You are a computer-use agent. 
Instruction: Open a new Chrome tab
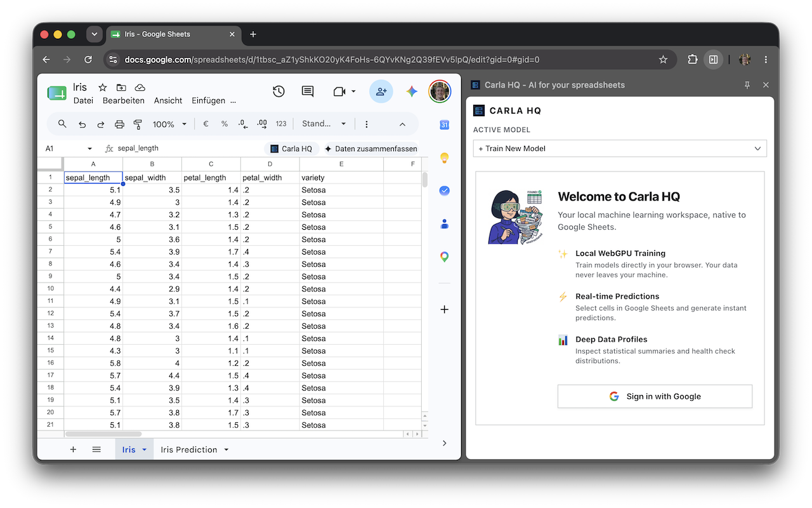pos(253,34)
